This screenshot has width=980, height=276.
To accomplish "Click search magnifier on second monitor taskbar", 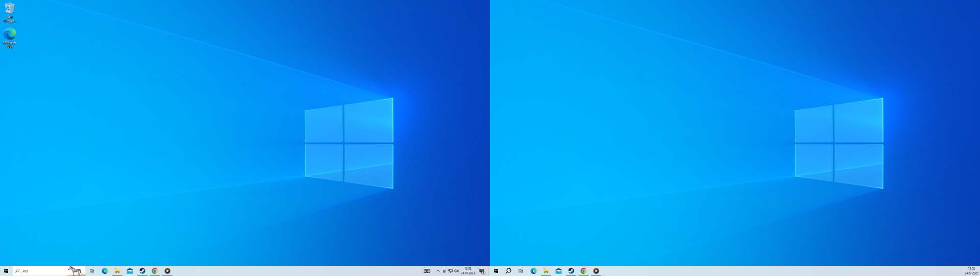I will [508, 271].
